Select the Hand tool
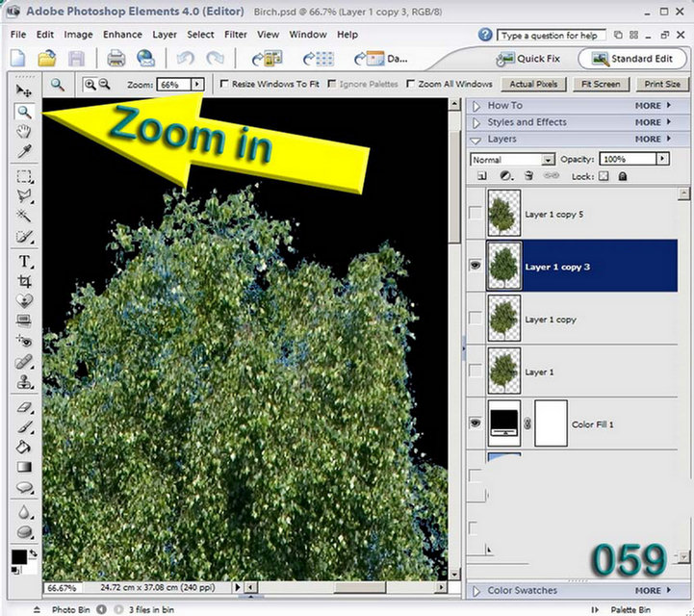The width and height of the screenshot is (694, 616). click(x=24, y=132)
